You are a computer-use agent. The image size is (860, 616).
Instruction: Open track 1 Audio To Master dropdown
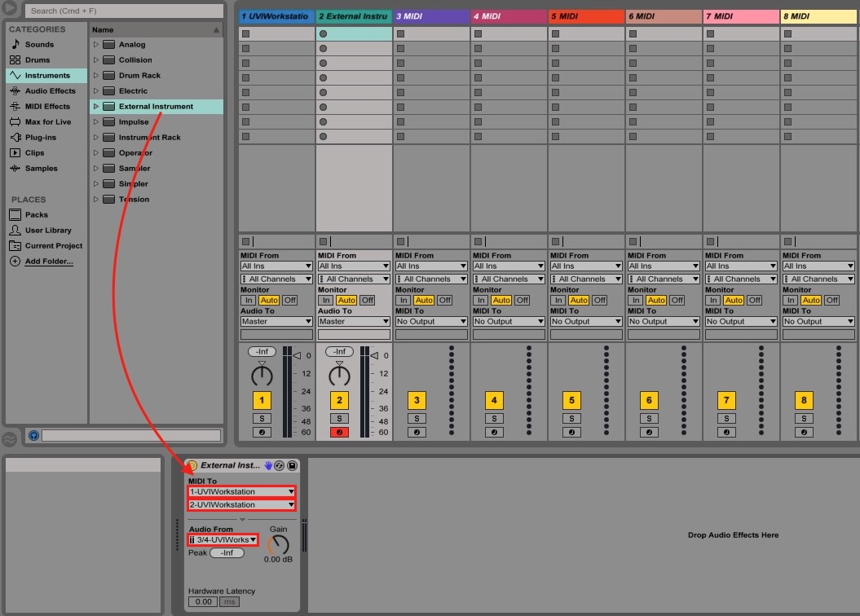(x=276, y=322)
